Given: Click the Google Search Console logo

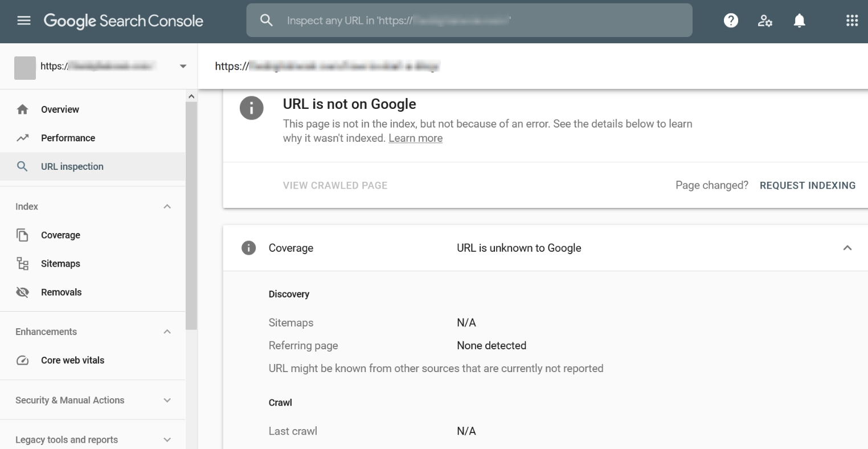Looking at the screenshot, I should coord(124,21).
